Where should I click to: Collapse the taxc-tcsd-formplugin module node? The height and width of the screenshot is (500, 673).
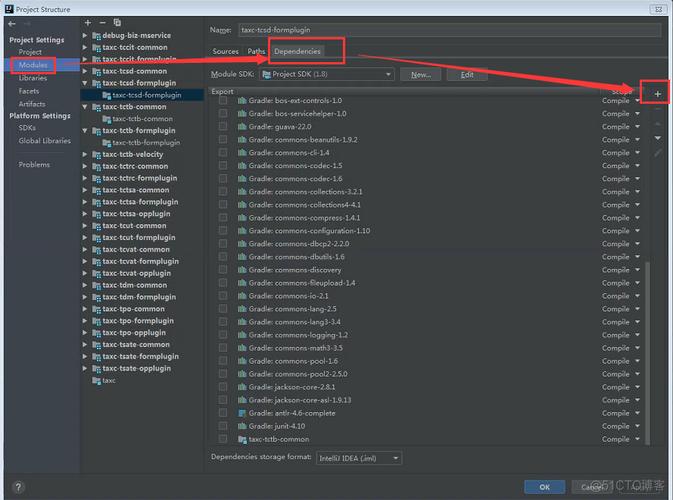pyautogui.click(x=85, y=83)
